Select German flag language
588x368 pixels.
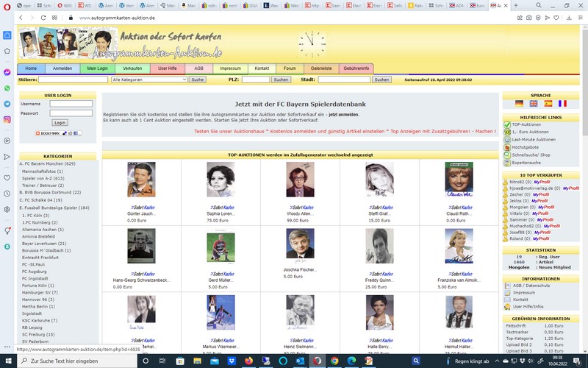(x=519, y=103)
